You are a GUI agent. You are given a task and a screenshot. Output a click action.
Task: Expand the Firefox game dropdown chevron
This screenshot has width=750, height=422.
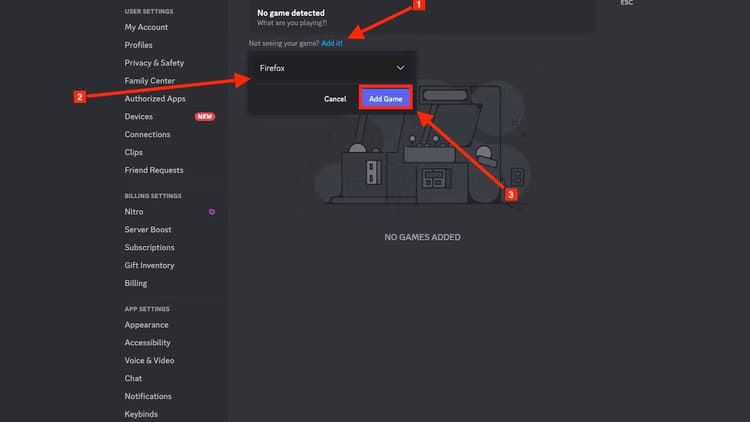coord(400,68)
